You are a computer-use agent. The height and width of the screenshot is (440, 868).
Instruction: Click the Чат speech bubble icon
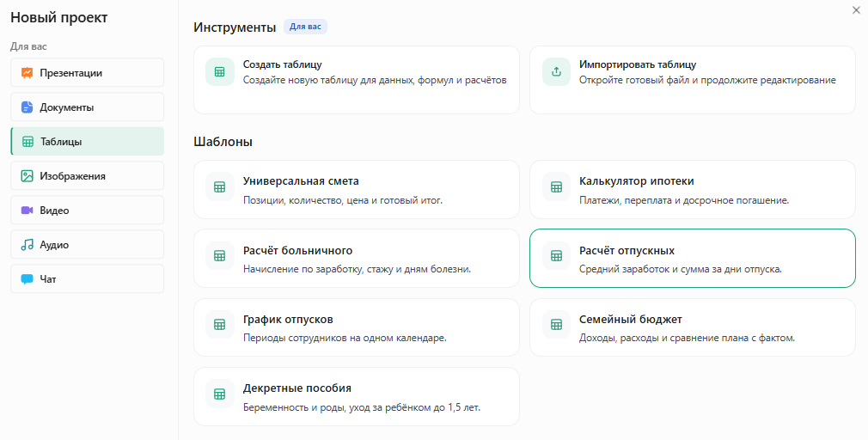(28, 279)
